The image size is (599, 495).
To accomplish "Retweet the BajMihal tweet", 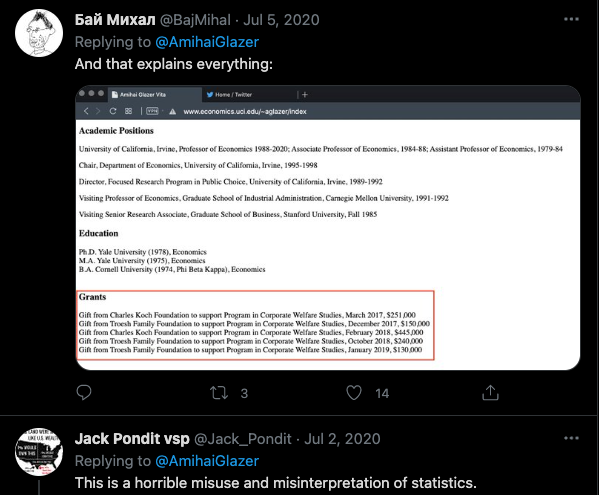I will 219,393.
